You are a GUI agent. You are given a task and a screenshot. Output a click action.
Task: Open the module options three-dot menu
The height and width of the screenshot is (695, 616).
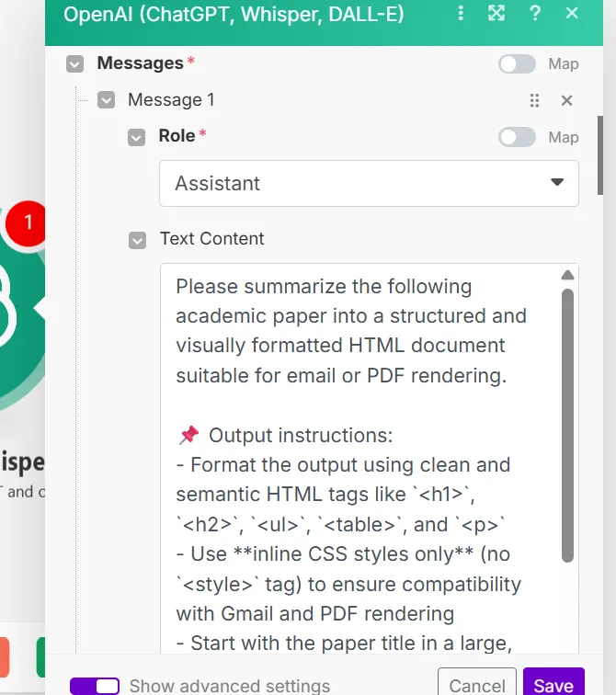pyautogui.click(x=461, y=13)
